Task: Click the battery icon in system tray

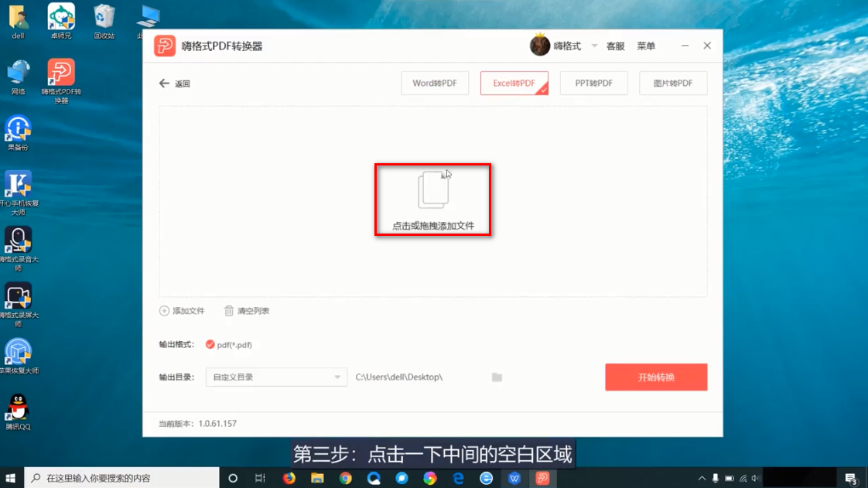Action: [729, 478]
